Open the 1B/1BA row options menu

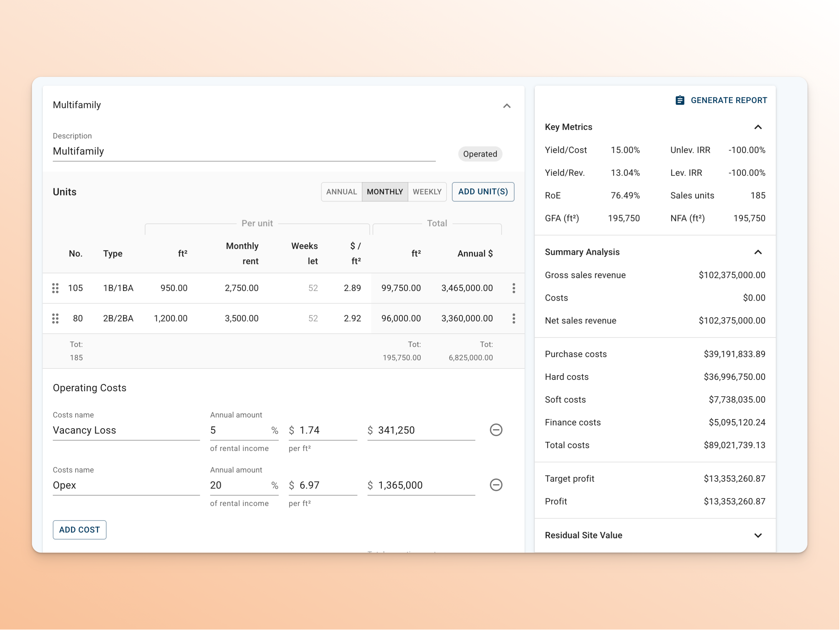coord(514,288)
